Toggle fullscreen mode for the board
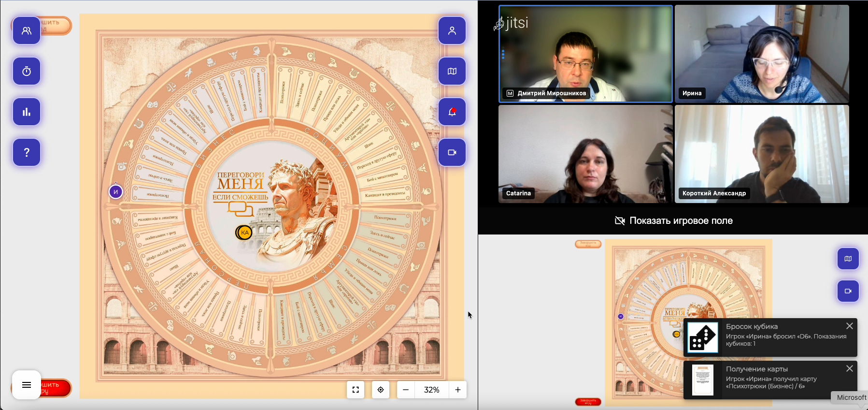This screenshot has width=868, height=410. pos(356,390)
